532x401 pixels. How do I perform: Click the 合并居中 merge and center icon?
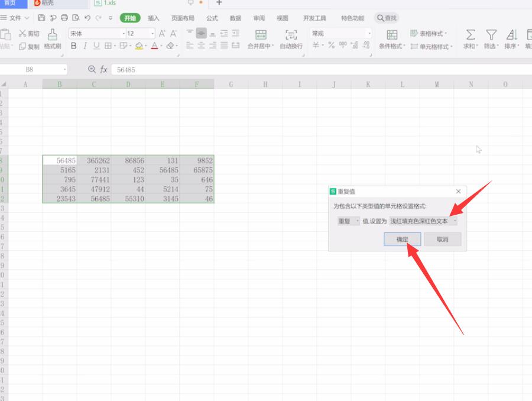tap(261, 35)
